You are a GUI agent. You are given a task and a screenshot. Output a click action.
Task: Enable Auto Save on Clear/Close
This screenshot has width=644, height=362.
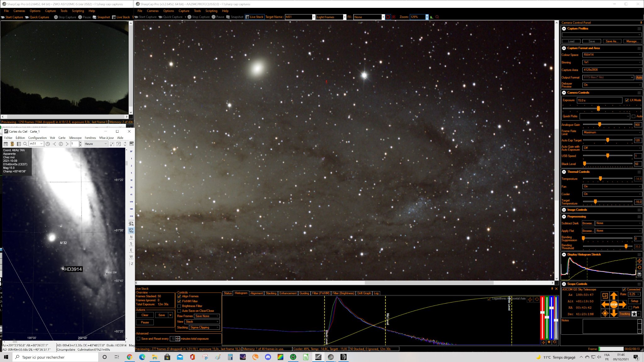click(179, 311)
